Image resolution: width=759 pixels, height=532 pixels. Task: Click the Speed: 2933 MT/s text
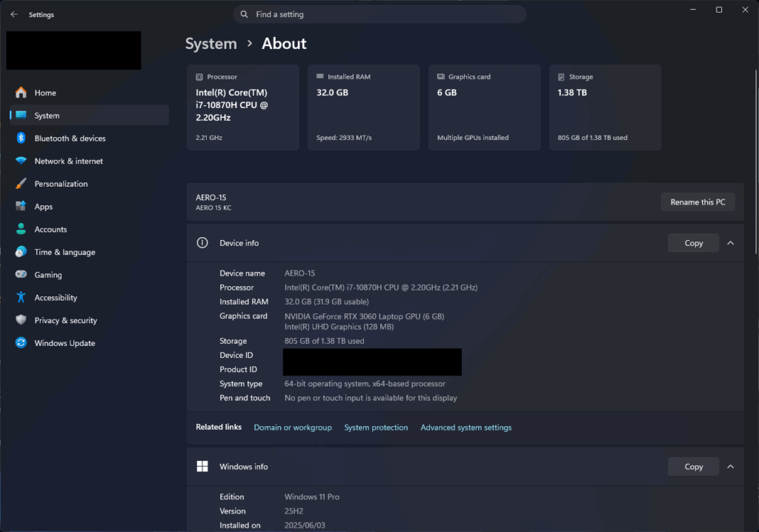(x=344, y=138)
